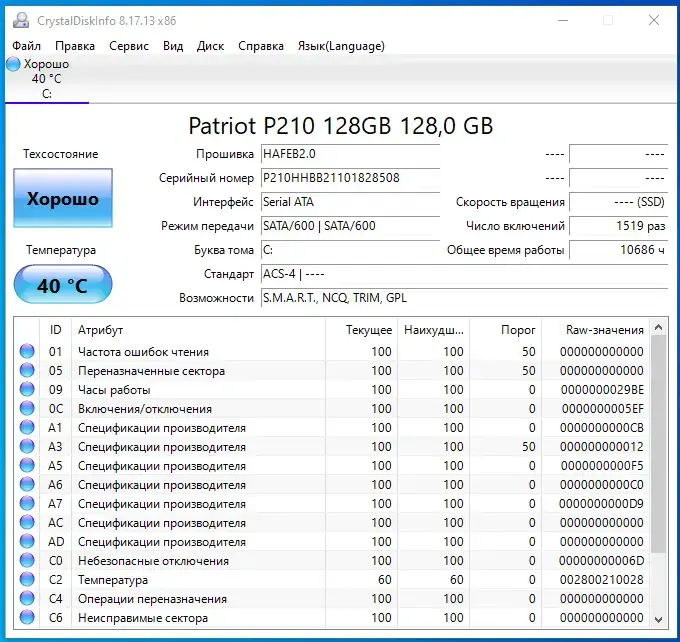Select the C: disk status orb in the disk bar
The height and width of the screenshot is (642, 680).
click(x=13, y=64)
